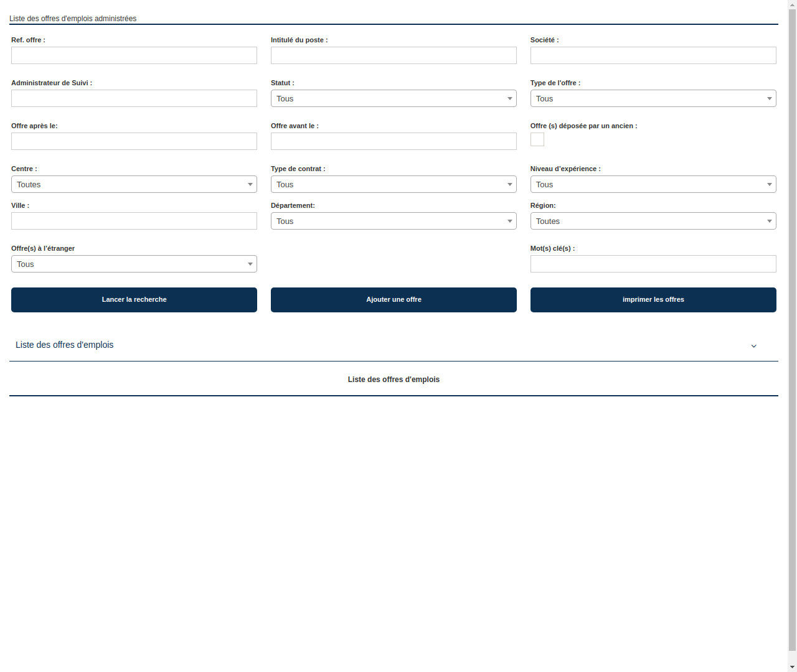
Task: Open the Niveau d'expérience dropdown
Action: pos(653,184)
